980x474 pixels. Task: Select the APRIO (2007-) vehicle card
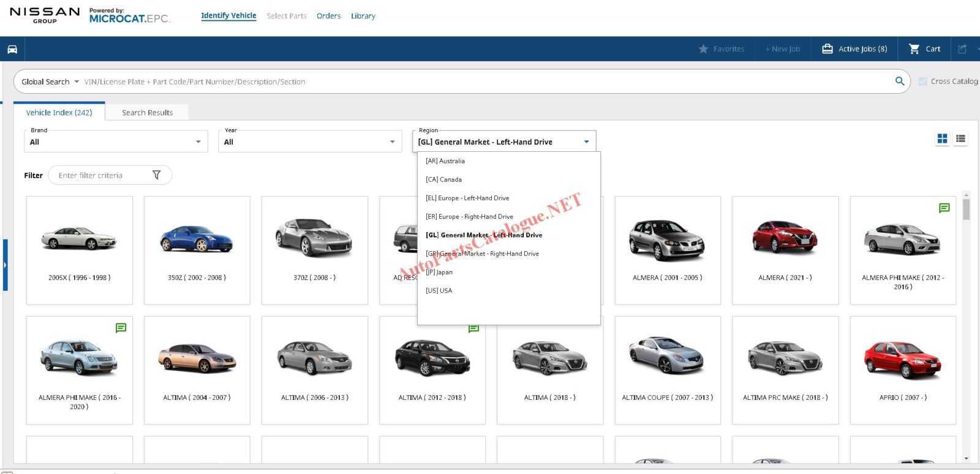click(903, 370)
